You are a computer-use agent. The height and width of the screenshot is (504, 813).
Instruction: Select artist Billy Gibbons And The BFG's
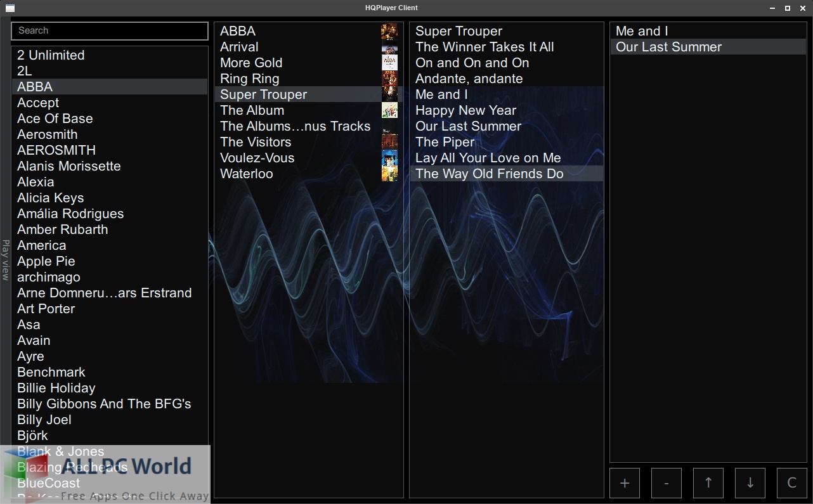pos(110,404)
